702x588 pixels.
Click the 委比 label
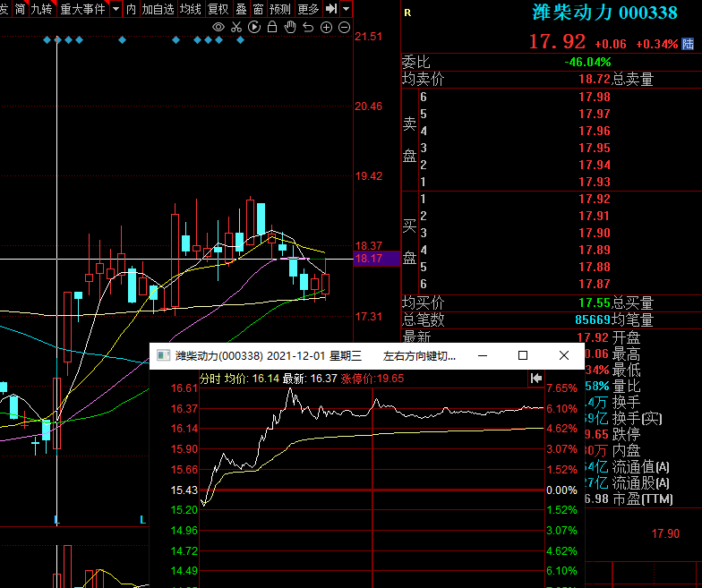[x=415, y=62]
